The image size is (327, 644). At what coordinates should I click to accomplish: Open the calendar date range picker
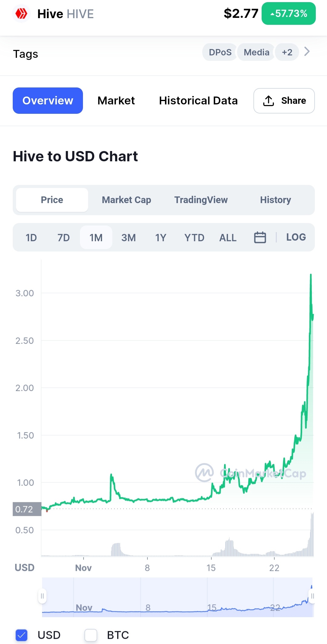tap(260, 237)
